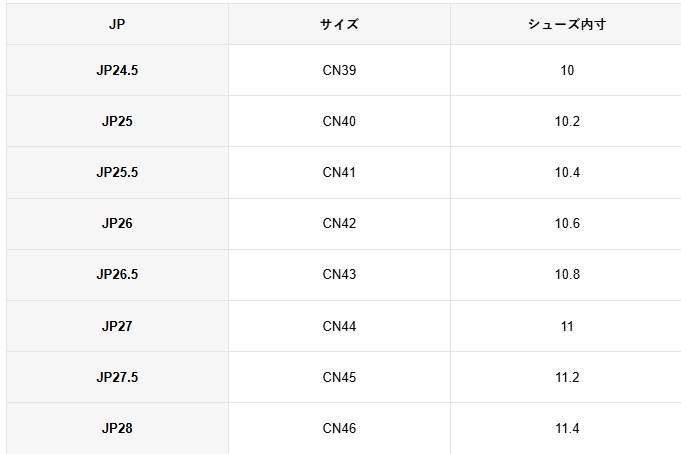Click the CN43 size cell
681x454 pixels.
tap(339, 275)
